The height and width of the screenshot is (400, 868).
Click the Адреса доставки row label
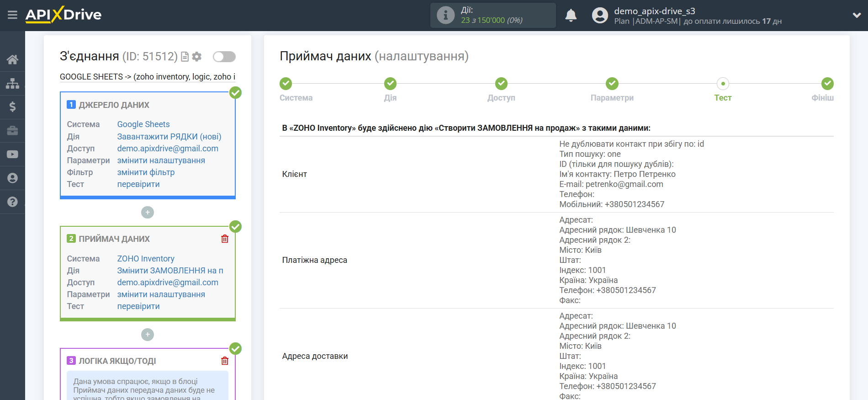click(x=315, y=356)
